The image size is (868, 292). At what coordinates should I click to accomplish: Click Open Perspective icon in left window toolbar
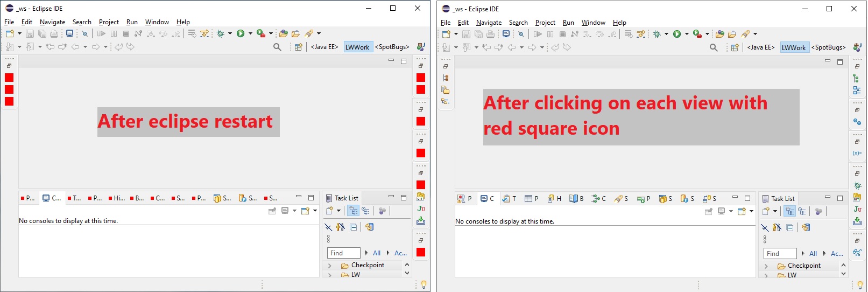tap(298, 47)
